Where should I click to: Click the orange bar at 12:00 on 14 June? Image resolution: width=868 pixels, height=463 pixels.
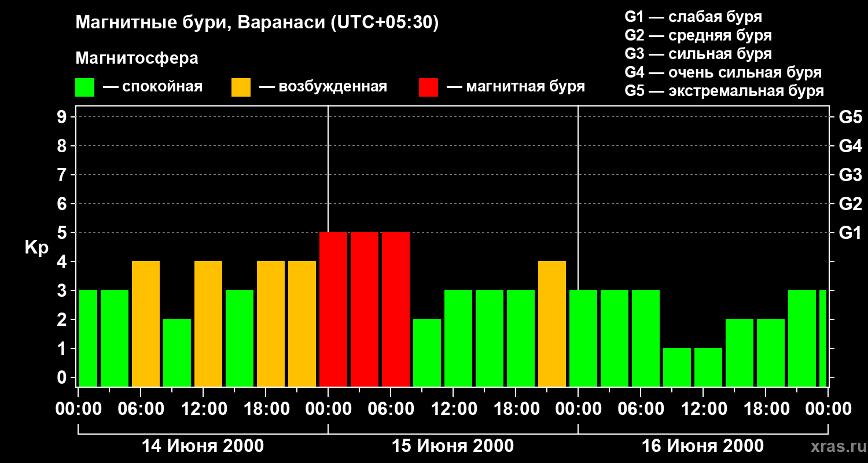208,324
